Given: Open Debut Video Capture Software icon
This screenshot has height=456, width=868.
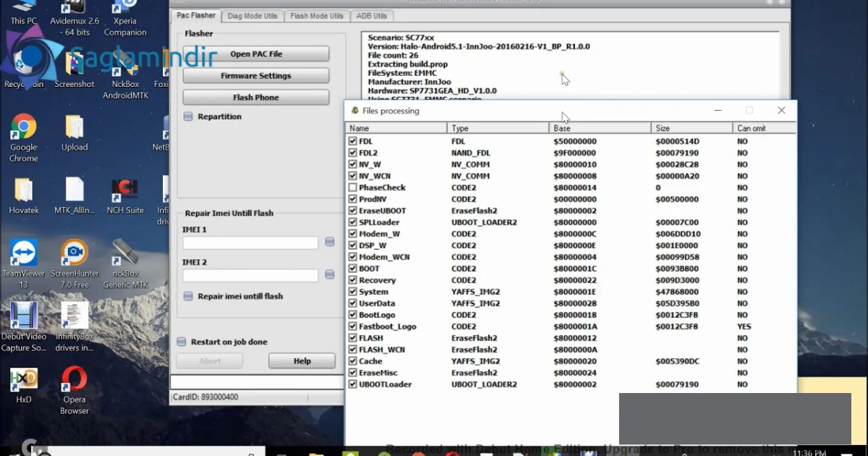Looking at the screenshot, I should click(x=24, y=326).
